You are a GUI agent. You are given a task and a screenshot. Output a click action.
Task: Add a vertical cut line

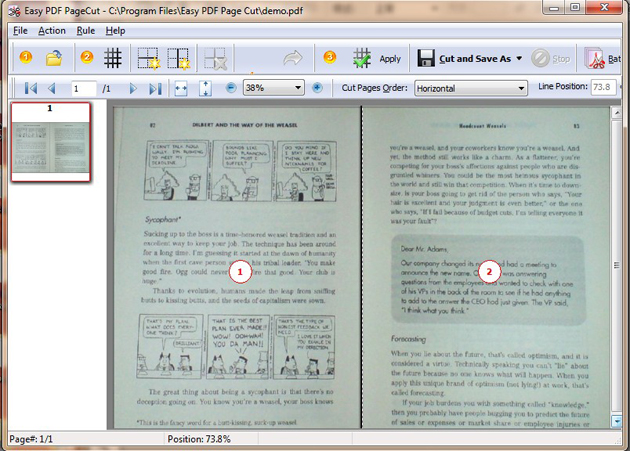coord(178,59)
